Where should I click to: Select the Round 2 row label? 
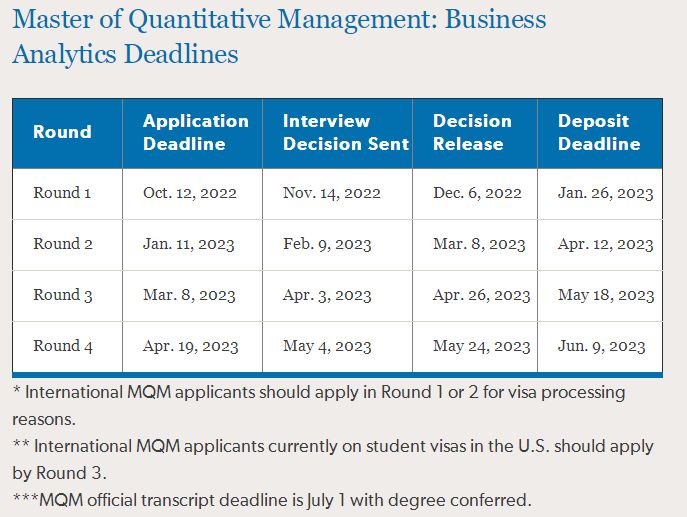[62, 244]
